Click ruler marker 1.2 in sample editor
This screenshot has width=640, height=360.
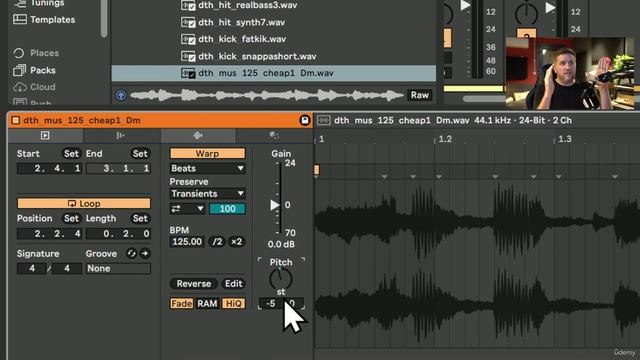pyautogui.click(x=445, y=139)
